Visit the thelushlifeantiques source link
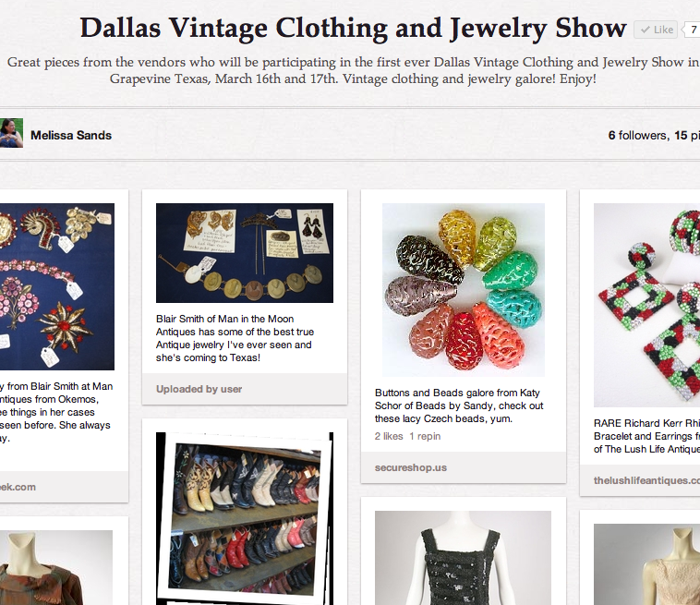Image resolution: width=700 pixels, height=605 pixels. 646,480
